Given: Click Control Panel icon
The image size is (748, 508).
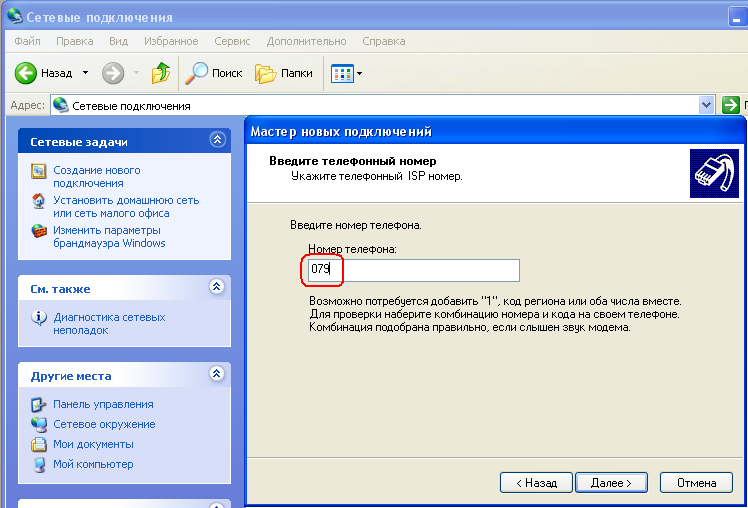Looking at the screenshot, I should (x=39, y=404).
